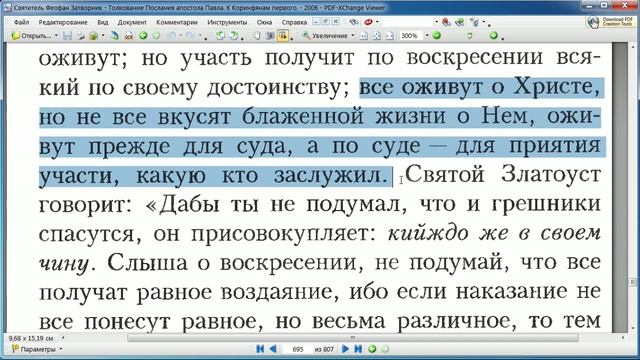Click the inner document minimize button
This screenshot has height=360, width=640.
(316, 22)
